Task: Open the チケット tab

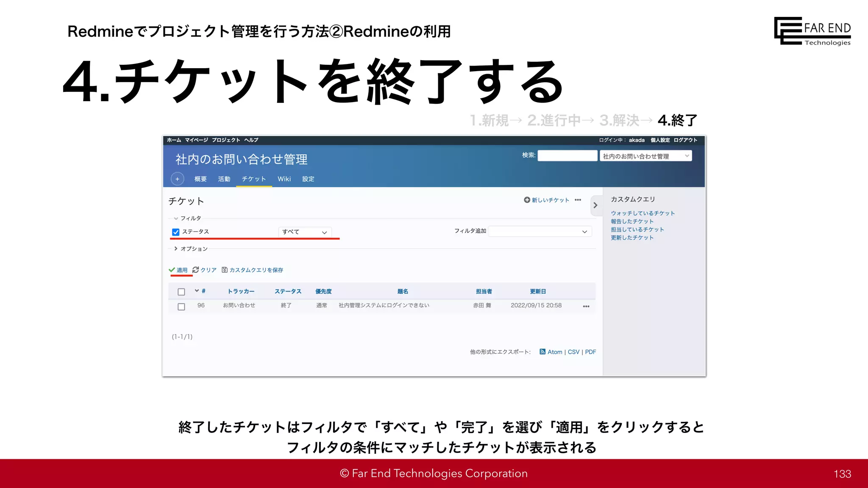Action: coord(254,179)
